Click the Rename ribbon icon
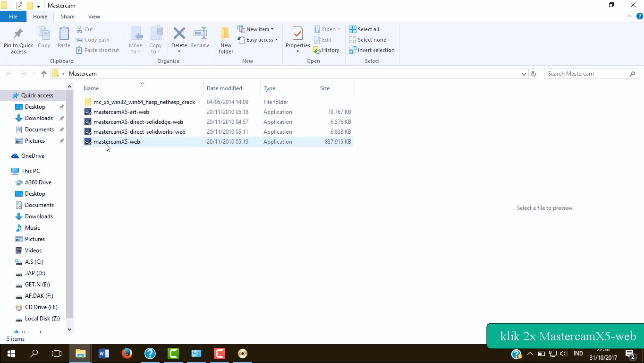Viewport: 644px width, 363px height. (x=200, y=38)
